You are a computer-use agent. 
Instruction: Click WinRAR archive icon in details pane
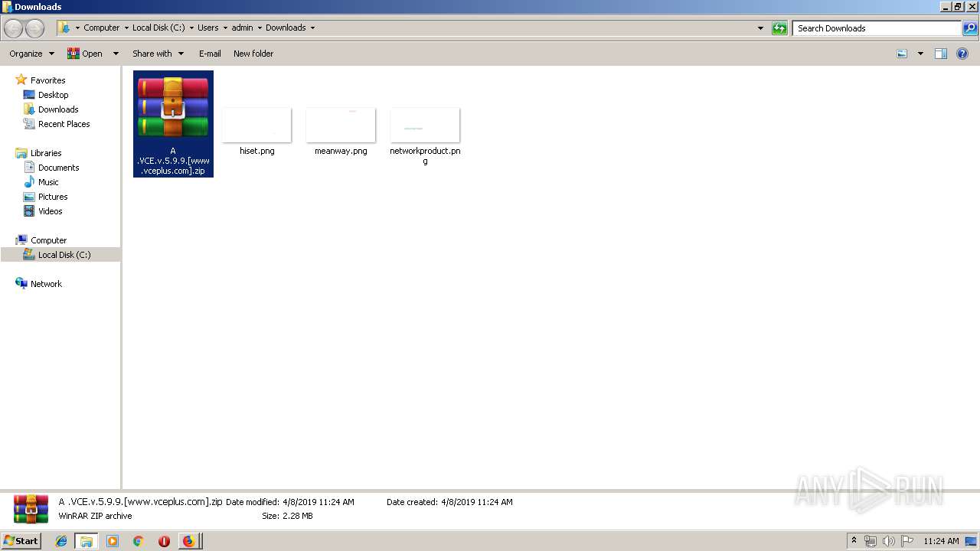pyautogui.click(x=31, y=509)
